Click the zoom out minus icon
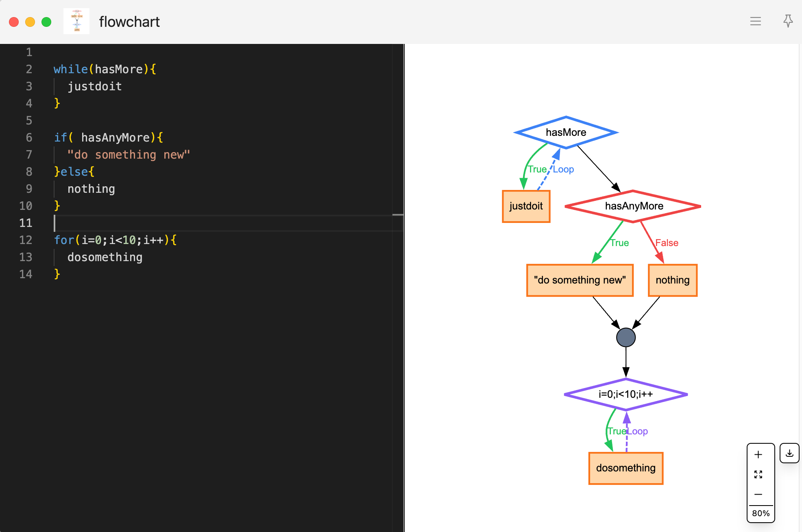This screenshot has width=802, height=532. pyautogui.click(x=758, y=494)
